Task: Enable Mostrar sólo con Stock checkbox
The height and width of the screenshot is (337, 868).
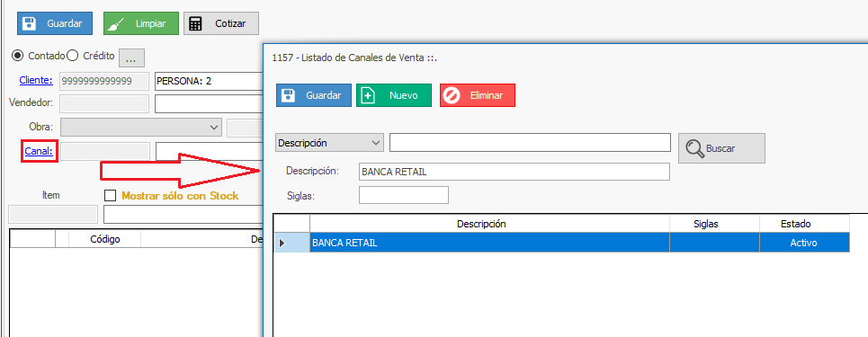Action: click(110, 195)
